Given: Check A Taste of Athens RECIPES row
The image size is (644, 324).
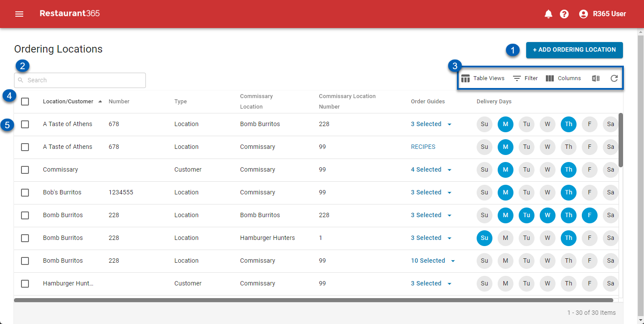Looking at the screenshot, I should (25, 147).
